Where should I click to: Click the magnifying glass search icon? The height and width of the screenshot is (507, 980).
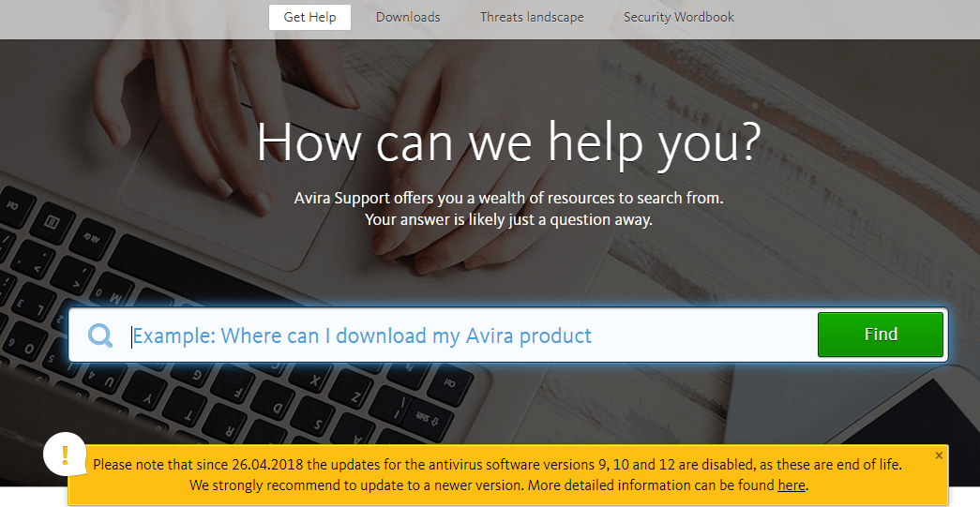pyautogui.click(x=100, y=336)
